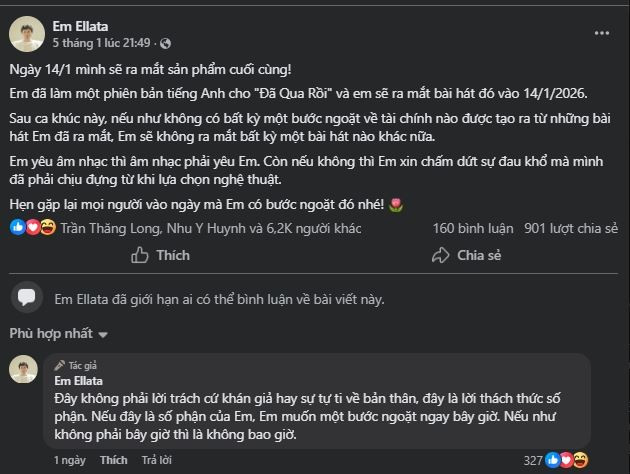
Task: Click the globe public privacy icon
Action: (x=166, y=44)
